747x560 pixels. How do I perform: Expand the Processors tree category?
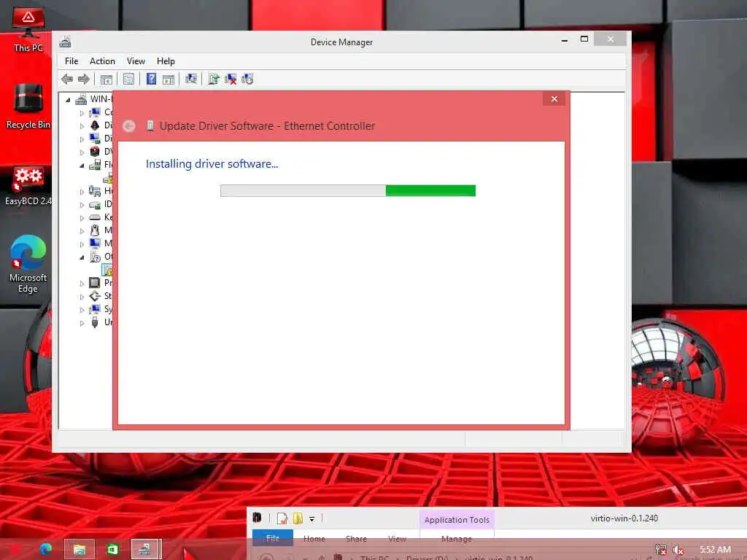pyautogui.click(x=82, y=284)
